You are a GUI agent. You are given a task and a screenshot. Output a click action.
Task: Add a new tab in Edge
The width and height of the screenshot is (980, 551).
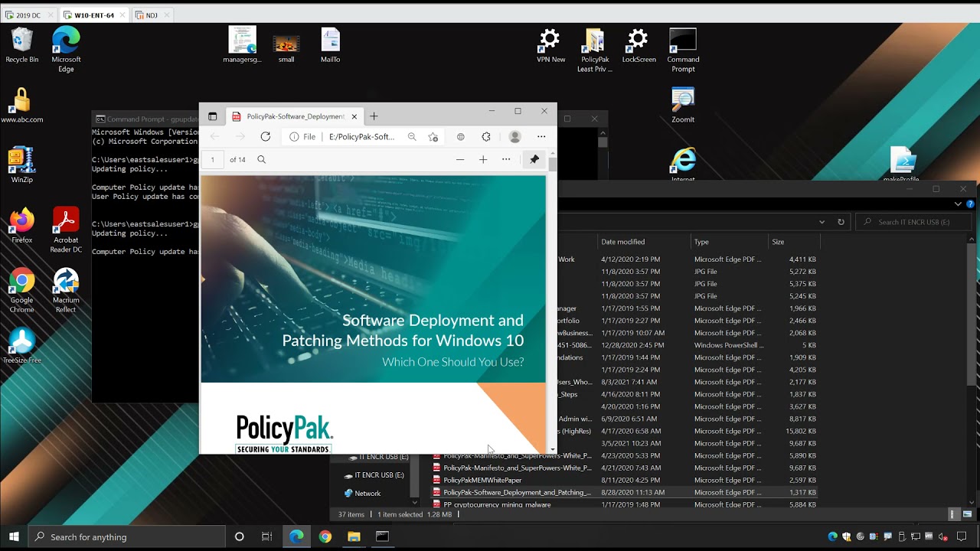tap(374, 116)
